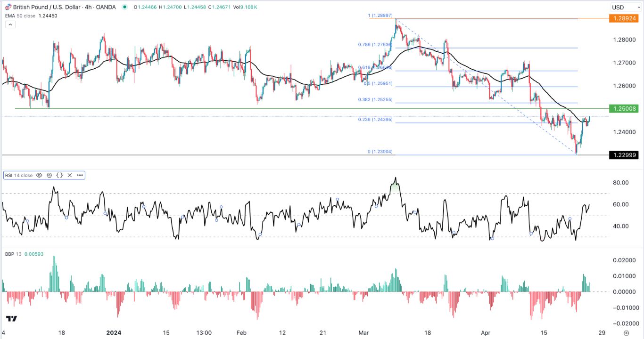Click the orange 1.28924 price label
Viewport: 644px width, 339px height.
[x=624, y=18]
